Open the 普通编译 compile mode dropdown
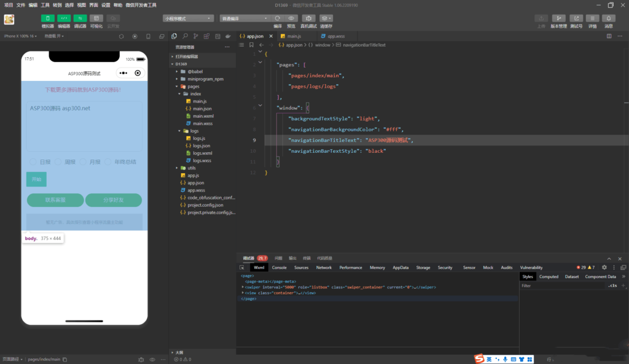The height and width of the screenshot is (364, 629). tap(244, 18)
